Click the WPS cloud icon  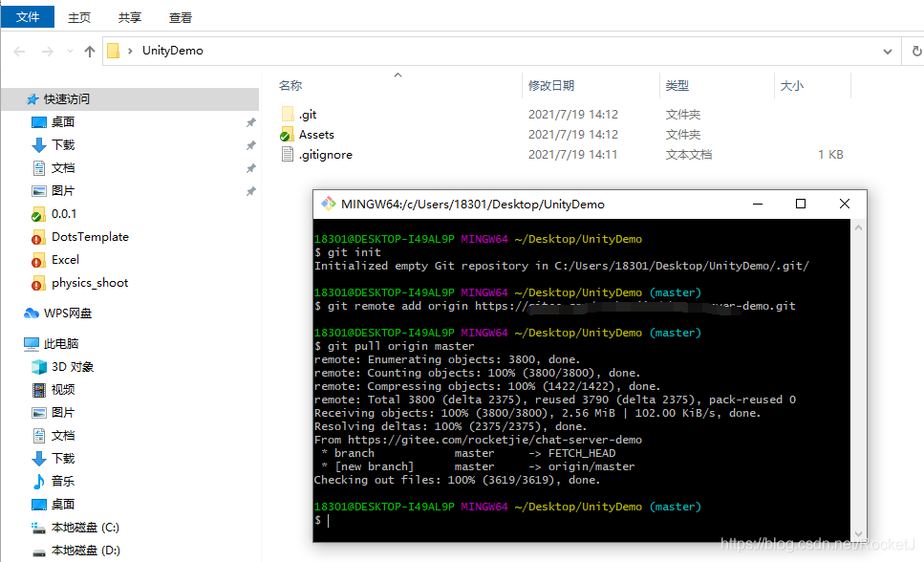(x=32, y=313)
